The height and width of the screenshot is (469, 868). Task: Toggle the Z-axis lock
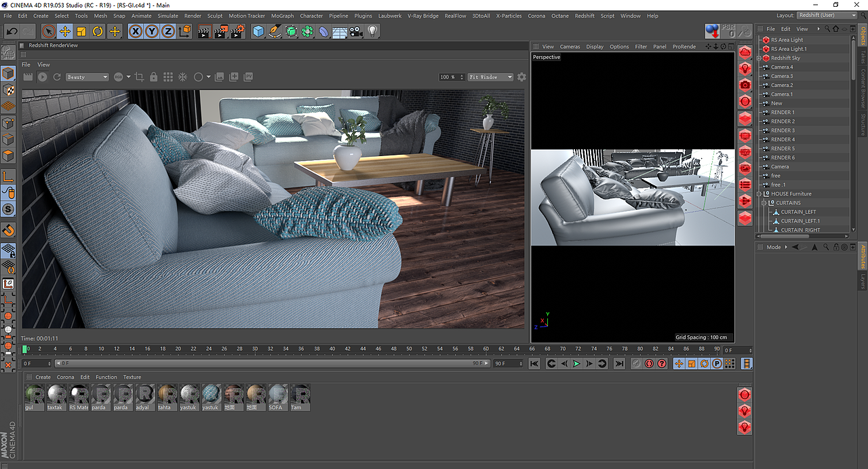pos(168,31)
